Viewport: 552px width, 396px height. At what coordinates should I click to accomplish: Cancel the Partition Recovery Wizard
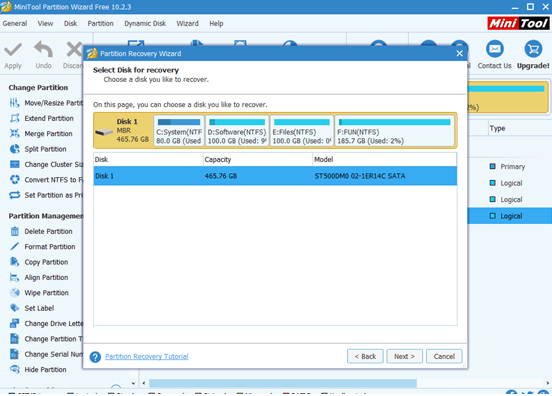(444, 356)
